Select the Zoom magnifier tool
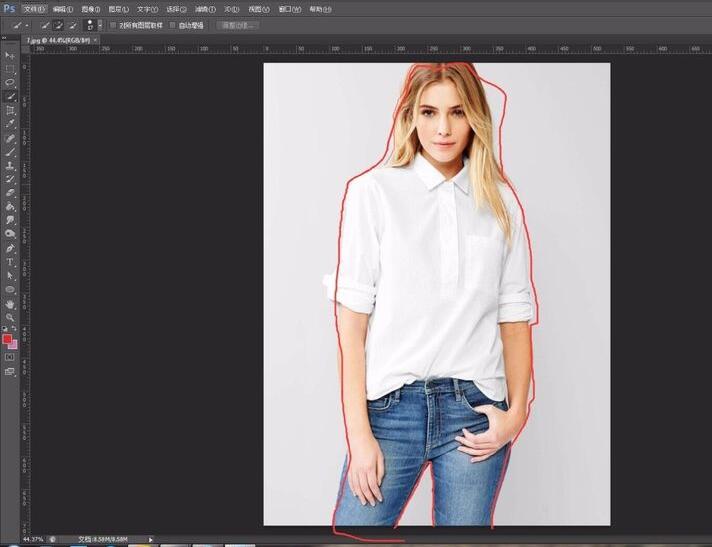The width and height of the screenshot is (712, 547). coord(10,316)
